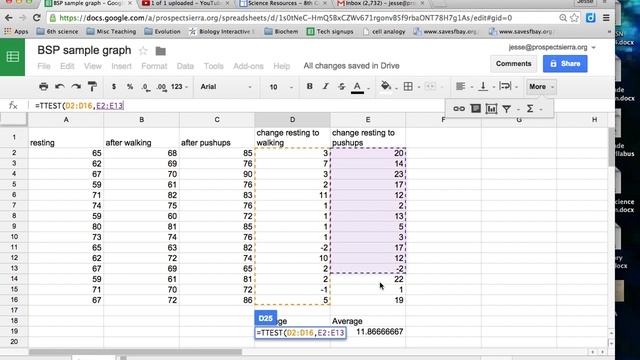This screenshot has width=640, height=360.
Task: Click the blue Share button
Action: click(x=565, y=64)
